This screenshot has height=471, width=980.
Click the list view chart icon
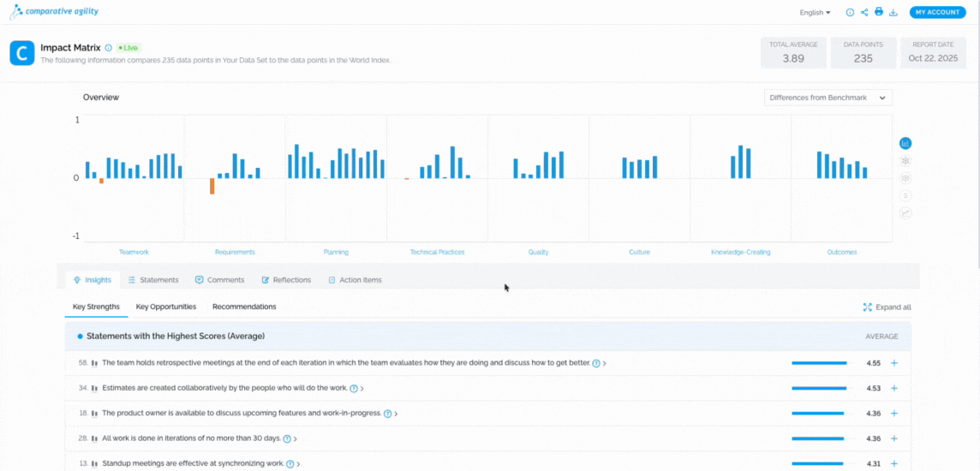click(905, 195)
